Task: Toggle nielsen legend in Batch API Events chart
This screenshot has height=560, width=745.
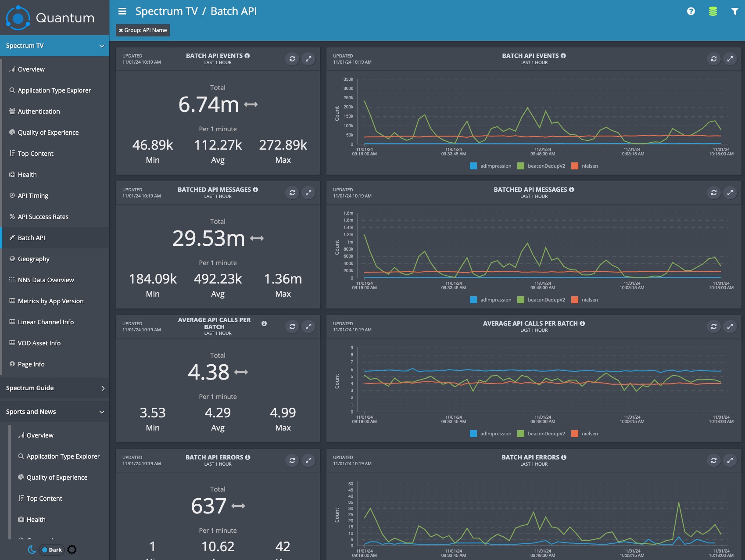Action: 585,166
